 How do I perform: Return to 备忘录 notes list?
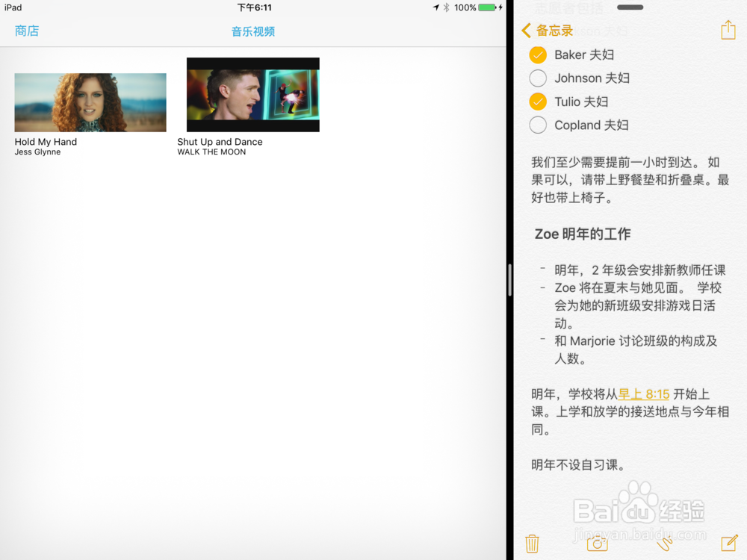[x=554, y=31]
